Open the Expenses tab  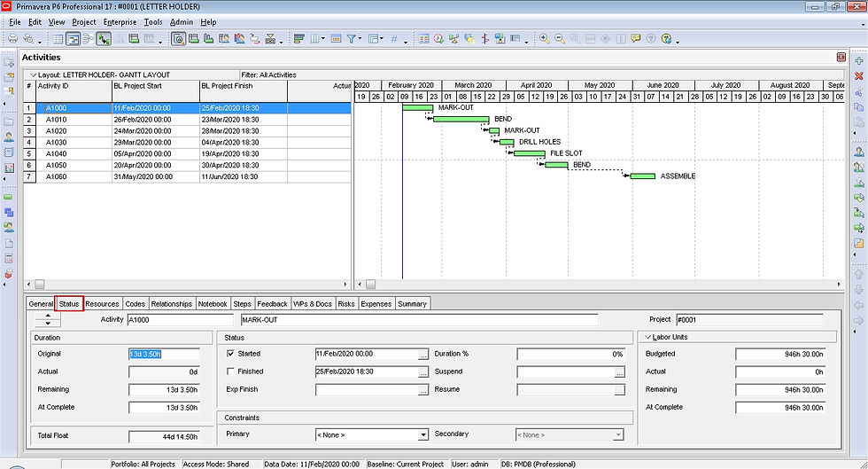(376, 304)
